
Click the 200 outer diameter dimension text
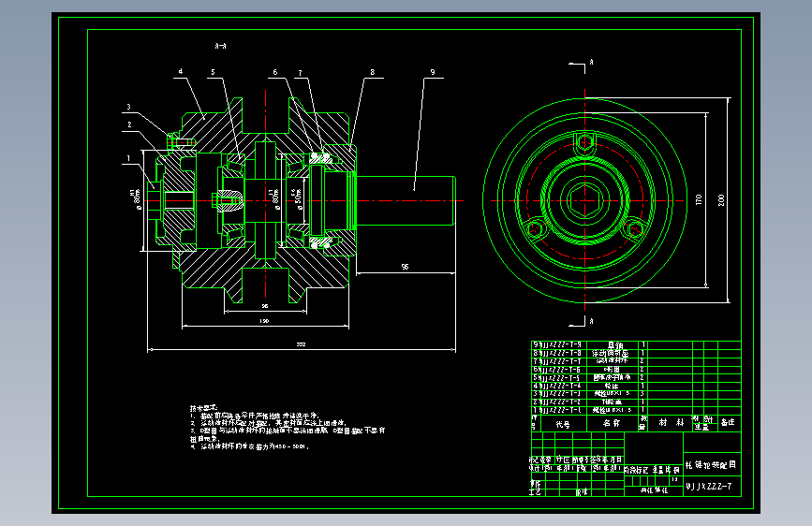click(x=721, y=200)
